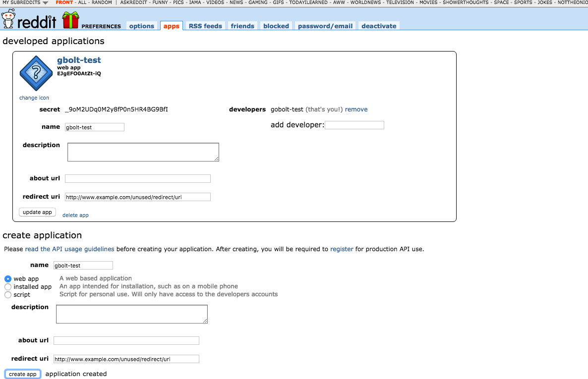
Task: Focus the create application about url field
Action: (x=126, y=340)
